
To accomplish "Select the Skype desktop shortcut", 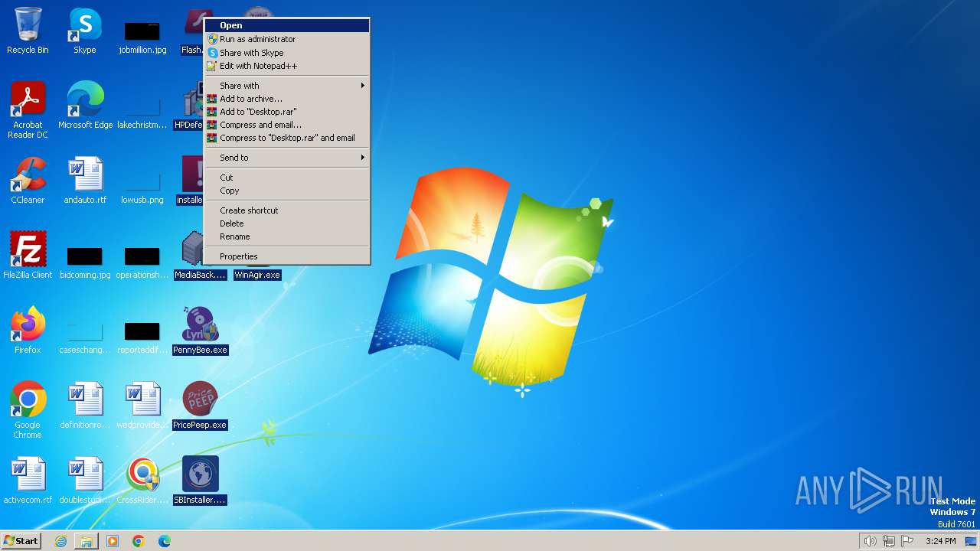I will click(x=85, y=31).
